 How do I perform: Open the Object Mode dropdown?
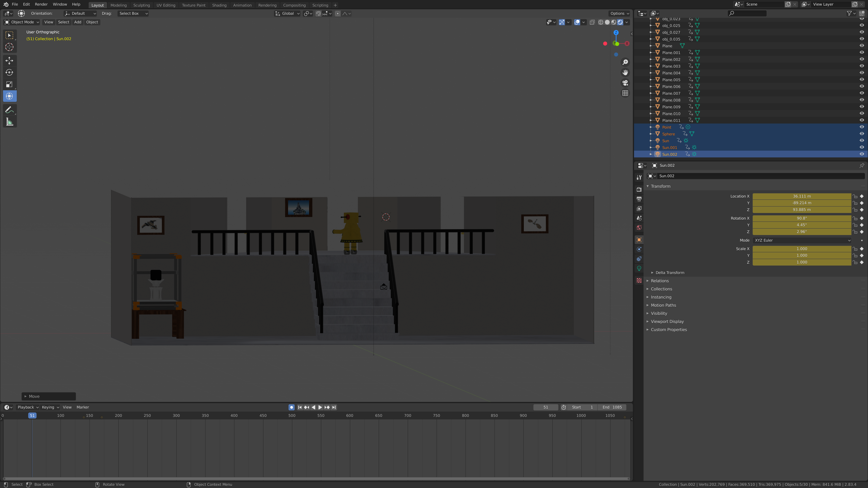(x=22, y=22)
